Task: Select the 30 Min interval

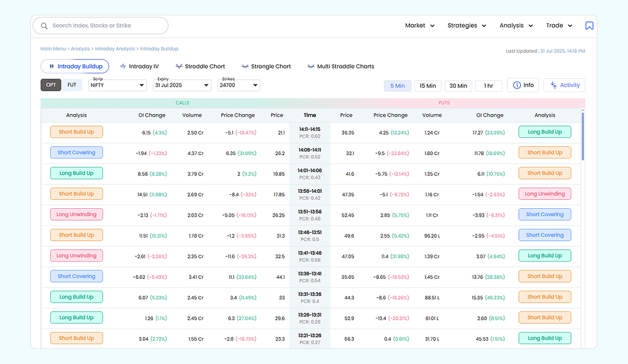Action: [x=458, y=86]
